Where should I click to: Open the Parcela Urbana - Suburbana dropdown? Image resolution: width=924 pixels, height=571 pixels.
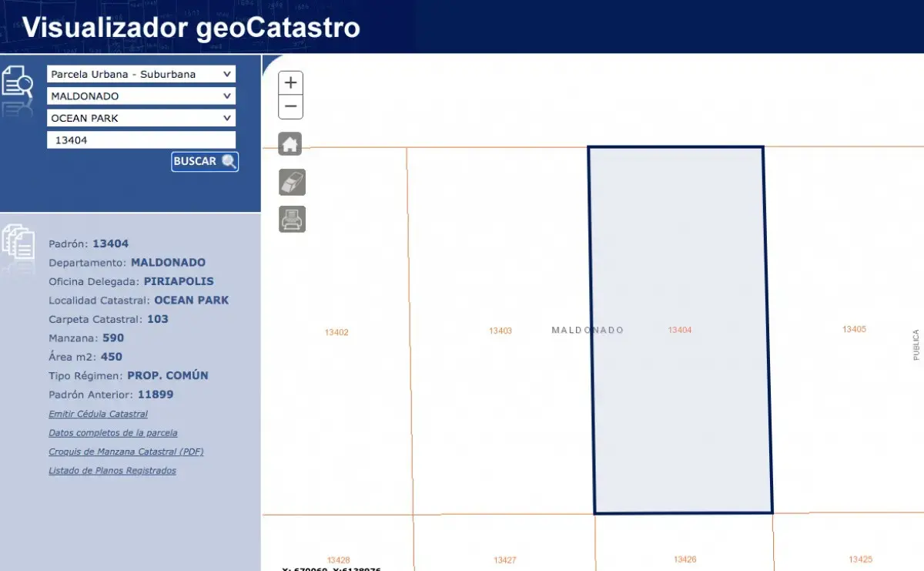142,74
